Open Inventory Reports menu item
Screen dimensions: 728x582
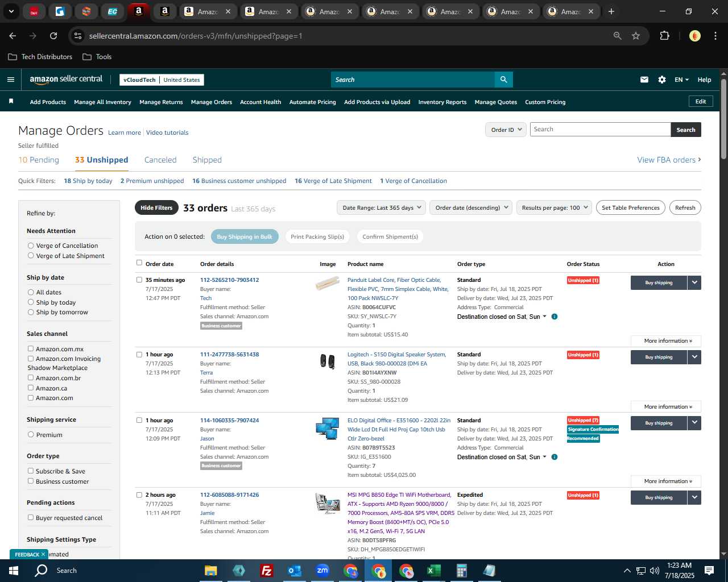click(x=442, y=102)
